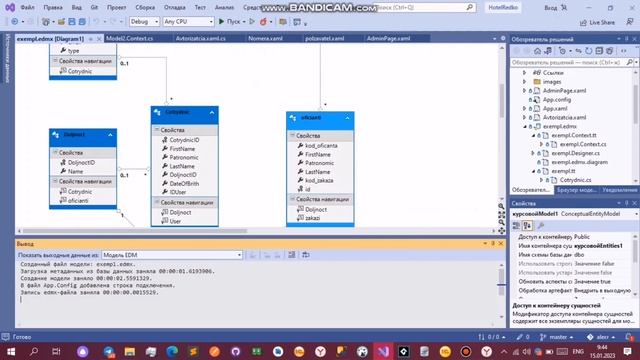Click the wrench Property Pages icon
Screen dimensions: 640x360
tap(541, 225)
